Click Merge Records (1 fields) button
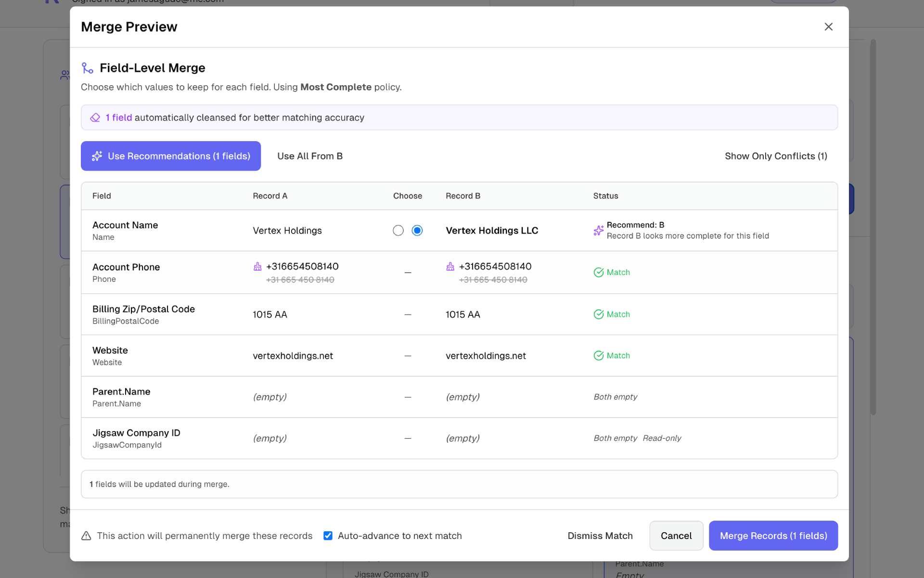The width and height of the screenshot is (924, 578). 773,536
